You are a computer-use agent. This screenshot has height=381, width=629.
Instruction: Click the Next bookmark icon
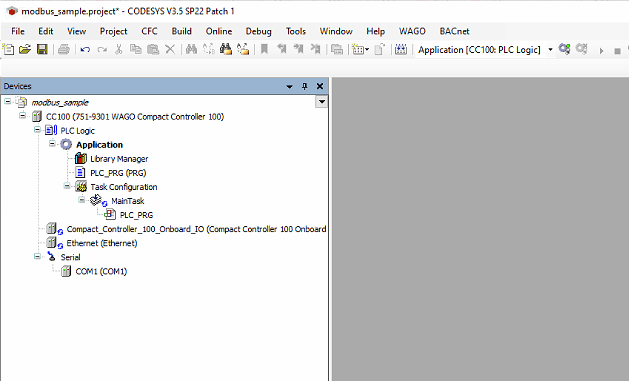pos(298,49)
